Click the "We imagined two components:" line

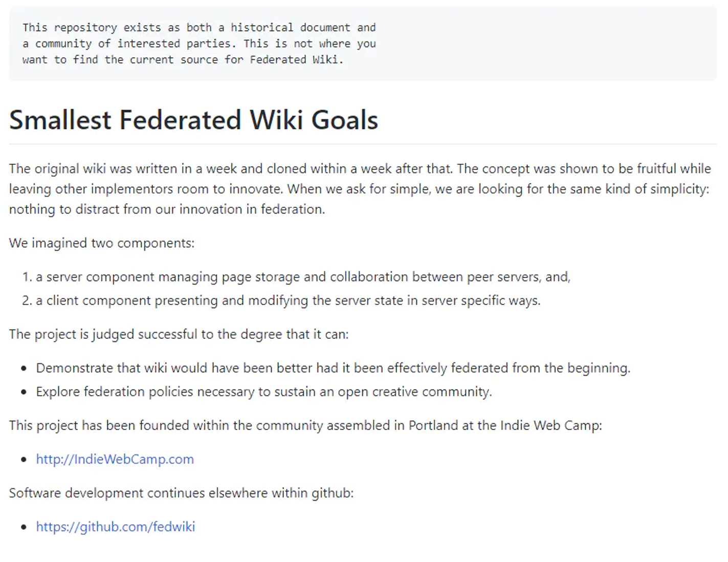tap(101, 243)
